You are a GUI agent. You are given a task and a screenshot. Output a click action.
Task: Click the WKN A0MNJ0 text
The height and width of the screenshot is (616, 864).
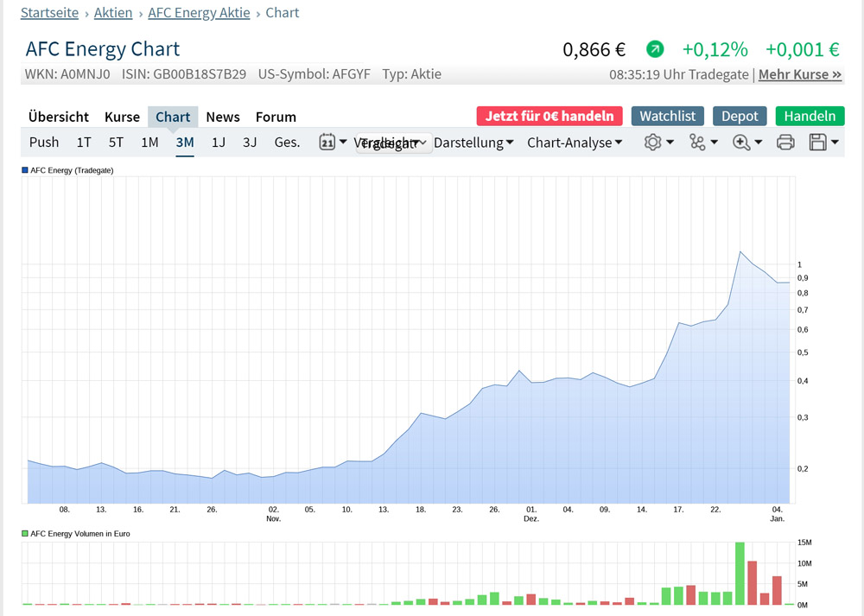point(67,74)
